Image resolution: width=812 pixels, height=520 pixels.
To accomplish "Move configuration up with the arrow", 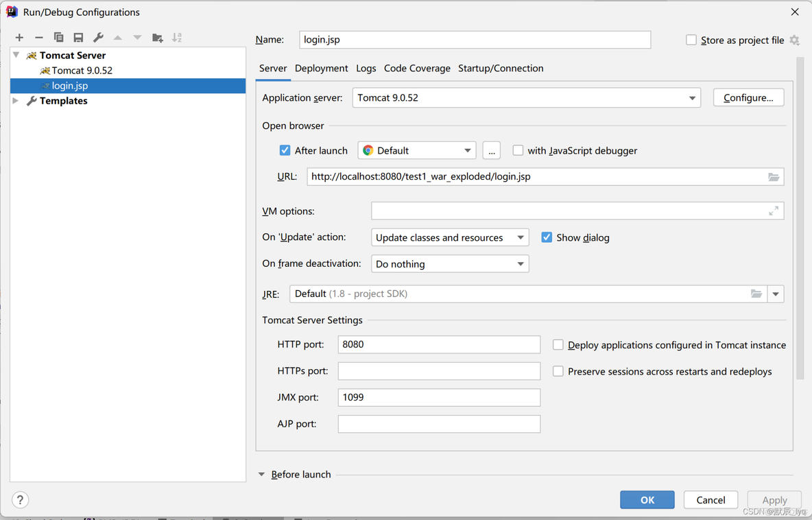I will click(117, 37).
